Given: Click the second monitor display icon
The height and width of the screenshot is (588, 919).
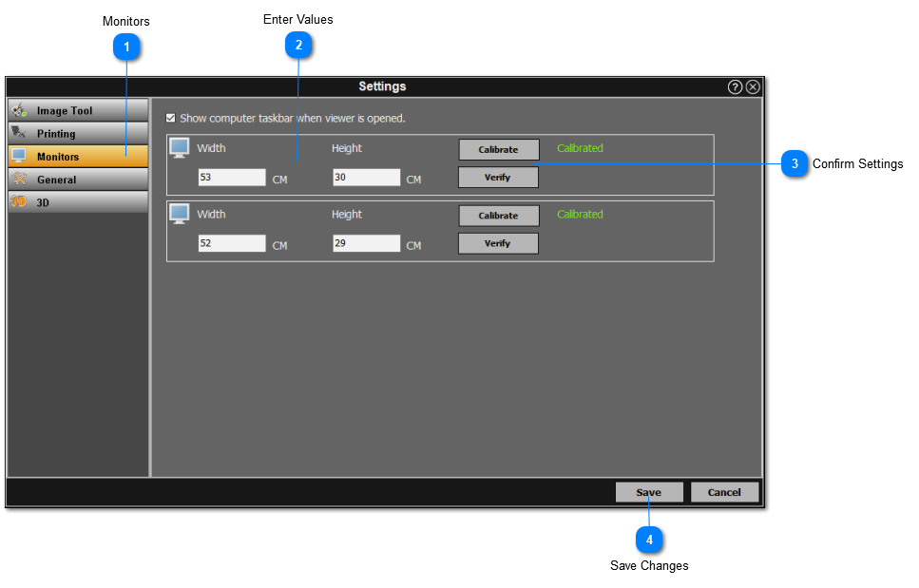Looking at the screenshot, I should (180, 213).
